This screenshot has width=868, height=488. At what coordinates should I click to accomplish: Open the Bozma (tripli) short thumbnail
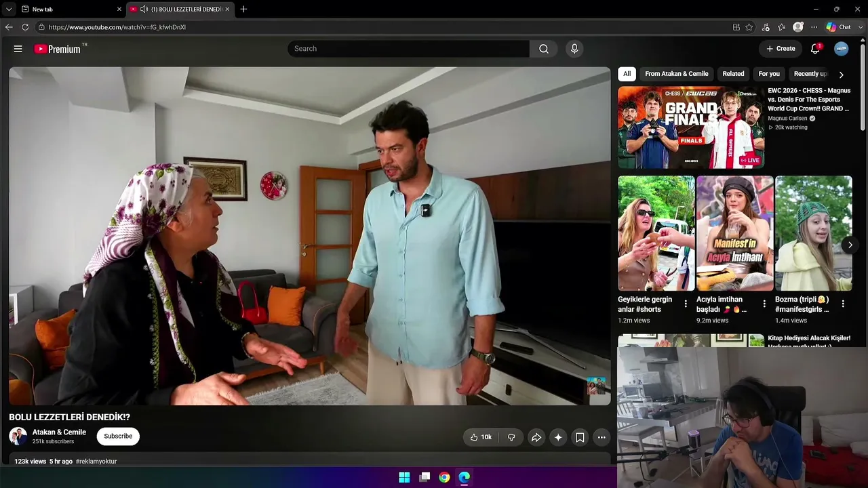point(813,233)
